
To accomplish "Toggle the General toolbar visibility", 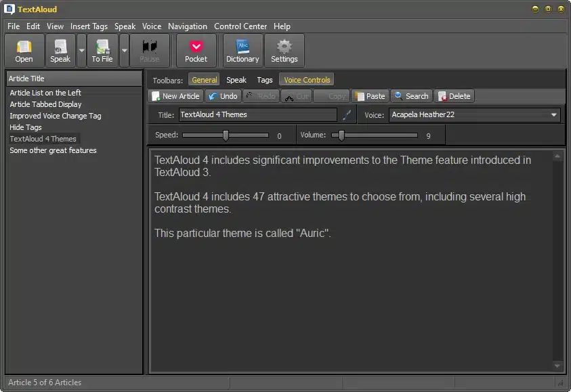I will [x=205, y=80].
